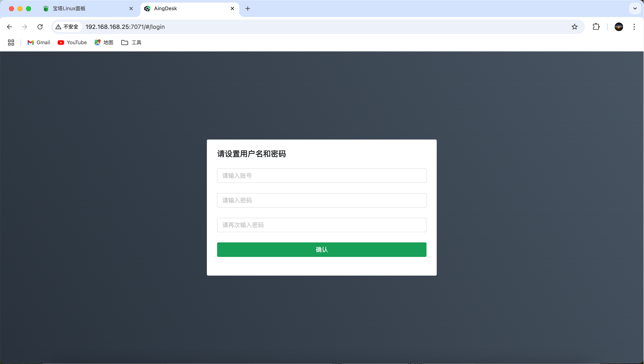Open the browser extensions puzzle icon

(596, 27)
